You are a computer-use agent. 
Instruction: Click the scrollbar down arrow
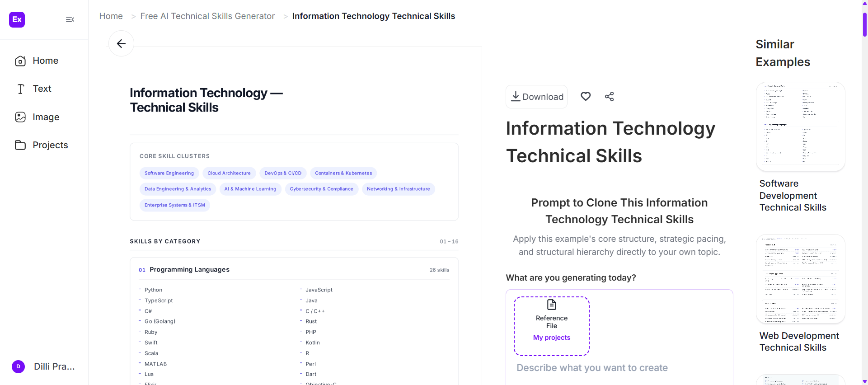tap(864, 381)
